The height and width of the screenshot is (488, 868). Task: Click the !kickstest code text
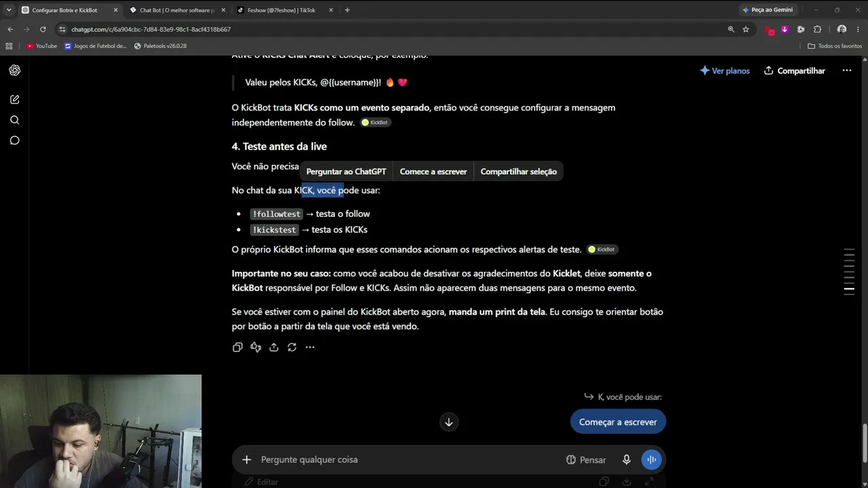274,230
